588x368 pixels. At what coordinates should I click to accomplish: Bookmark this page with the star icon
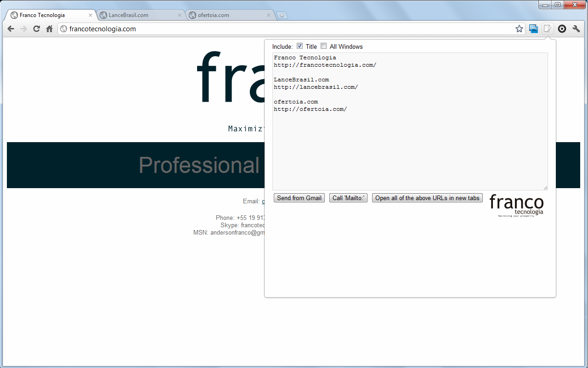pos(519,29)
